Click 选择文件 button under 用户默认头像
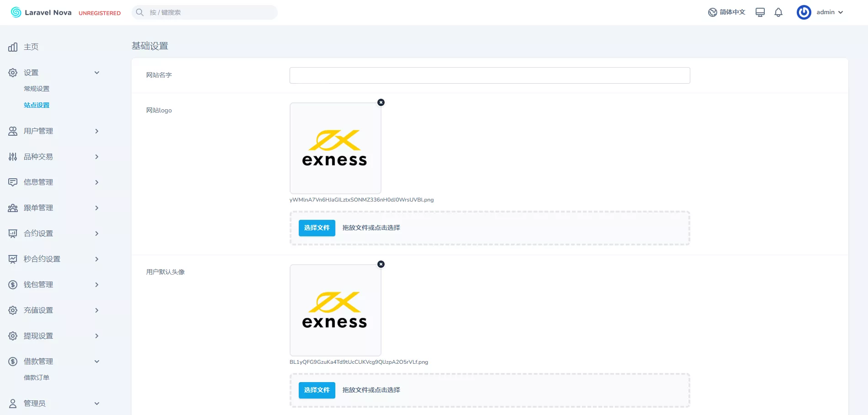The image size is (868, 415). 317,390
